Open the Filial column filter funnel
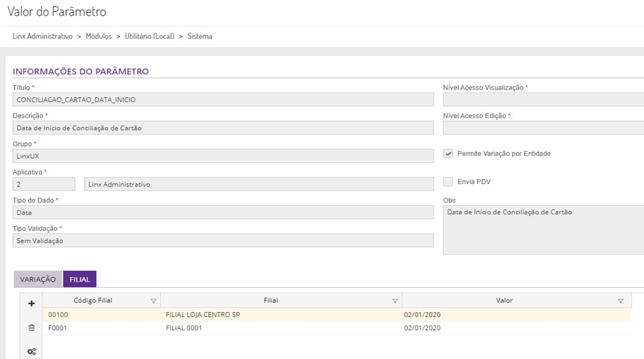Viewport: 644px width, 359px height. coord(395,301)
